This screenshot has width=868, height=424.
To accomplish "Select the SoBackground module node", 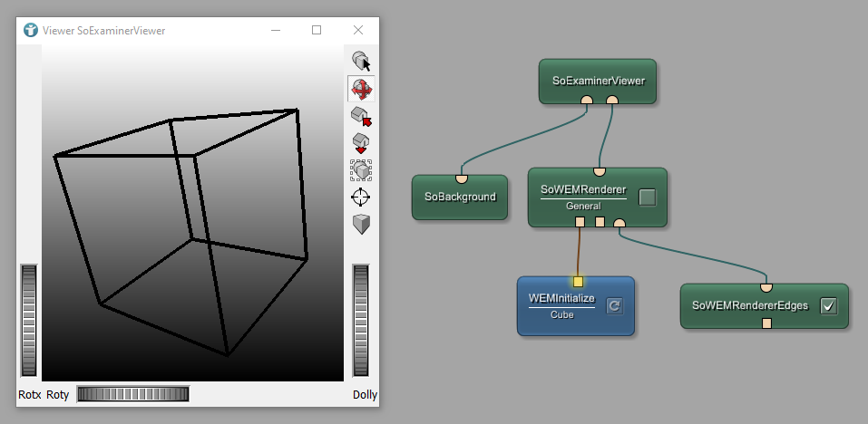I will tap(460, 198).
